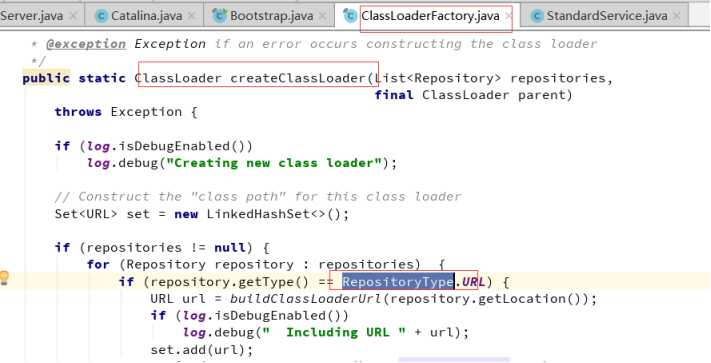Click the highlighted RepositoryType identifier
This screenshot has height=363, width=711.
(x=398, y=282)
